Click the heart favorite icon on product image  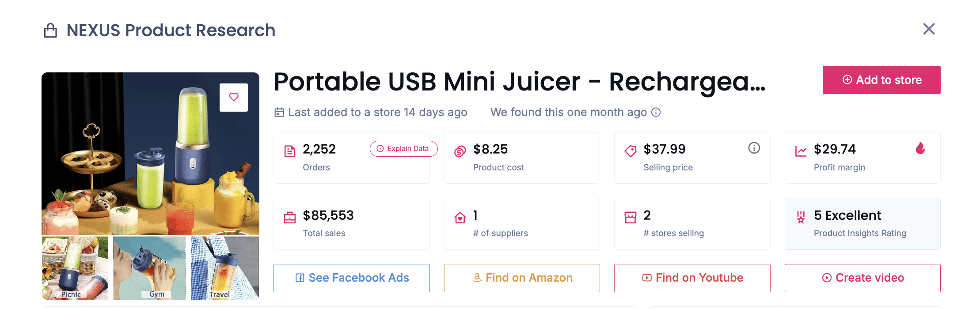pos(234,97)
